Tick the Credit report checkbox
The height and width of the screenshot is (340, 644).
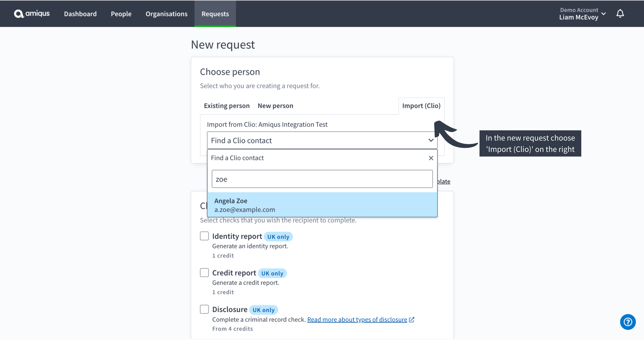pyautogui.click(x=204, y=272)
